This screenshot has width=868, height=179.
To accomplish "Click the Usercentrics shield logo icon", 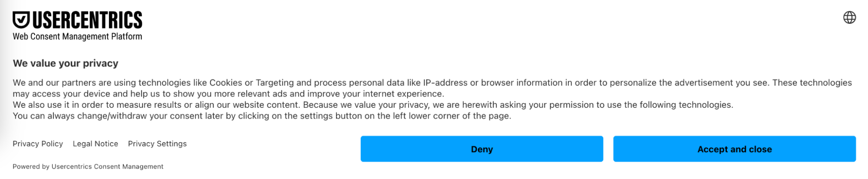I will (x=21, y=20).
